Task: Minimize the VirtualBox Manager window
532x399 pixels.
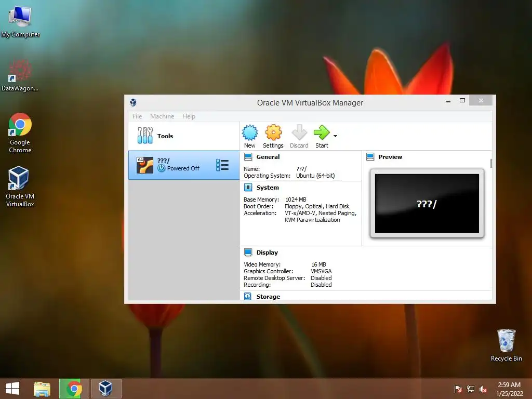Action: click(448, 101)
